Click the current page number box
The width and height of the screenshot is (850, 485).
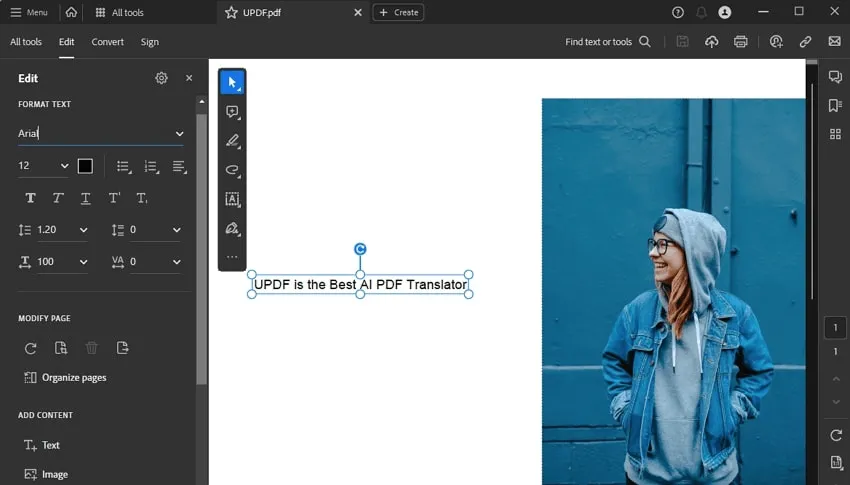tap(835, 328)
